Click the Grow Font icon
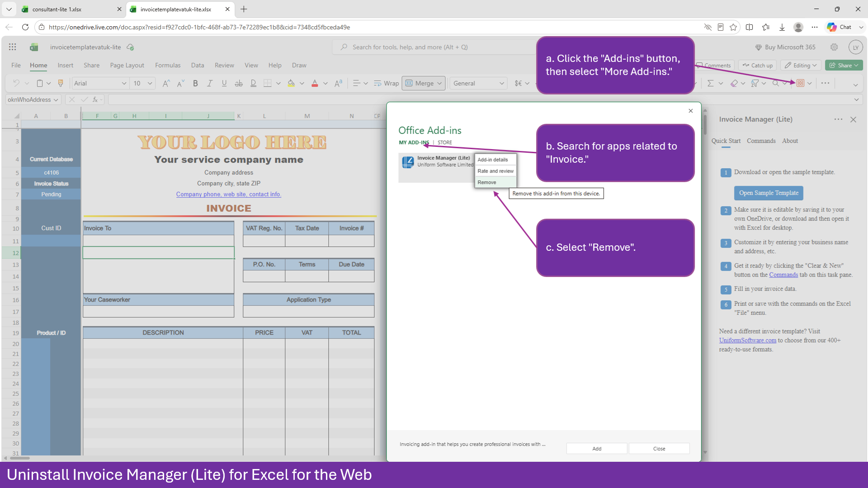 (x=166, y=83)
